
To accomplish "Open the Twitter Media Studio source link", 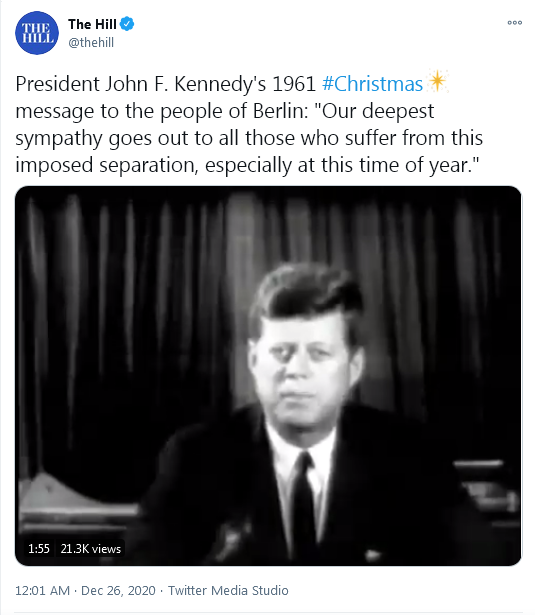I will pos(228,590).
